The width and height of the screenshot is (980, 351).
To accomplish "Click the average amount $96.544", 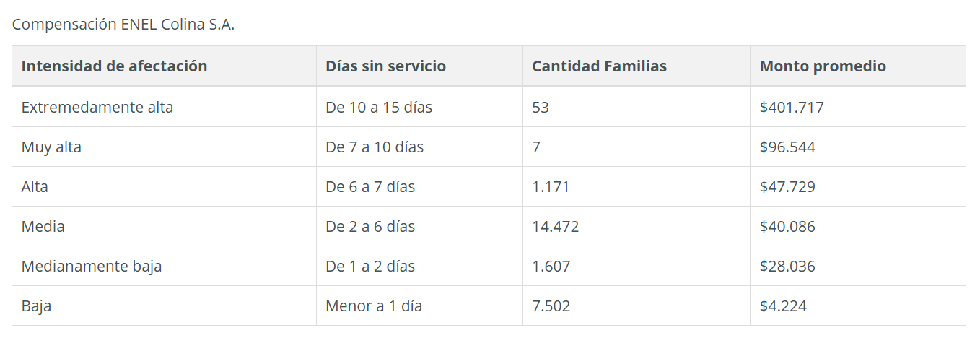I will (x=787, y=147).
